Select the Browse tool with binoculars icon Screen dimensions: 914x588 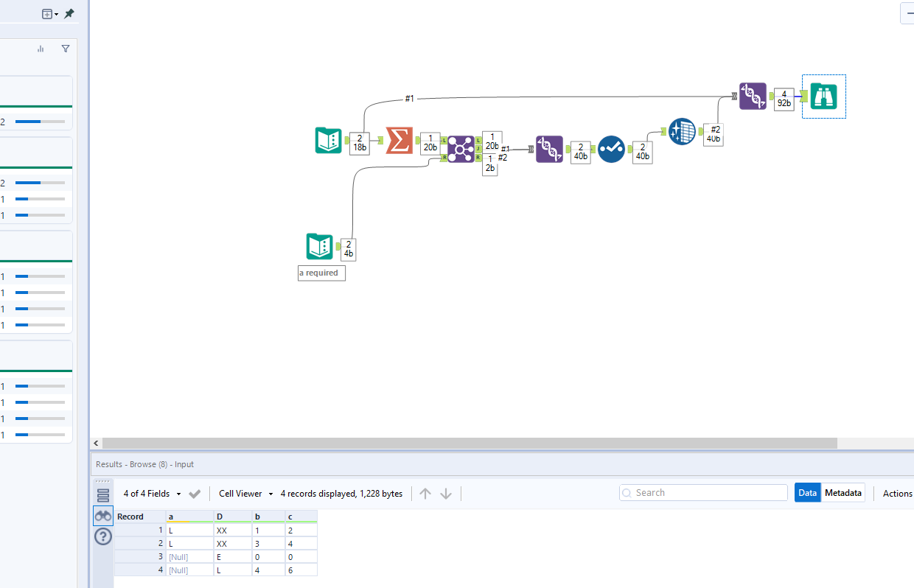[823, 96]
